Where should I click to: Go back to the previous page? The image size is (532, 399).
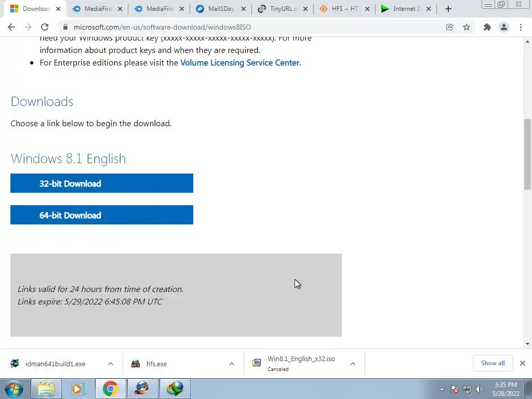point(11,27)
